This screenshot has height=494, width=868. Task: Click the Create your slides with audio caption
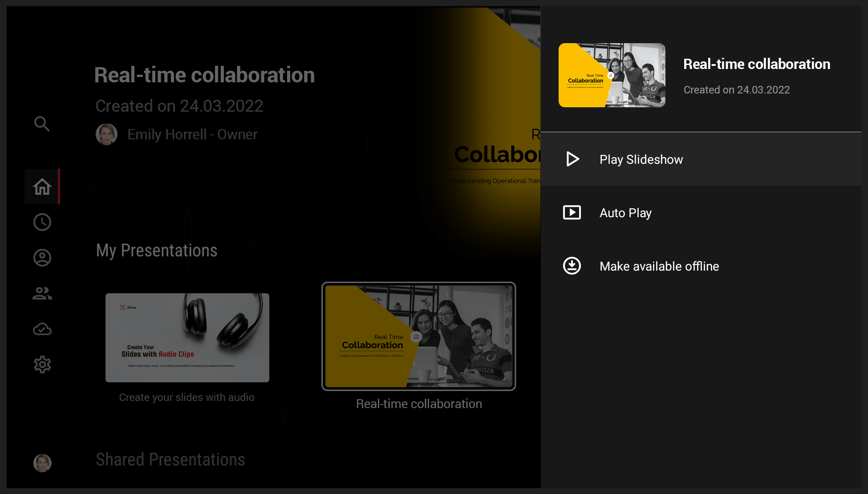(187, 397)
